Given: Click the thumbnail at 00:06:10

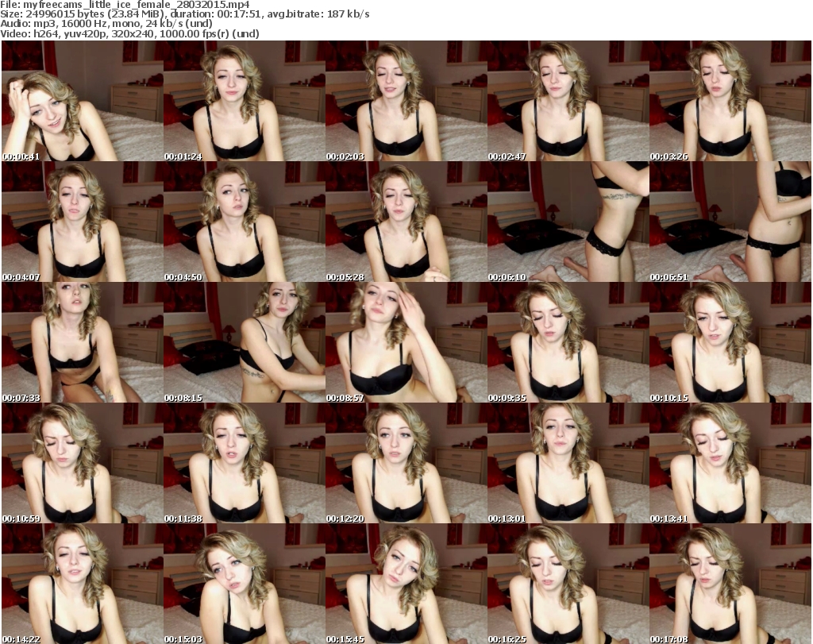Looking at the screenshot, I should click(567, 222).
